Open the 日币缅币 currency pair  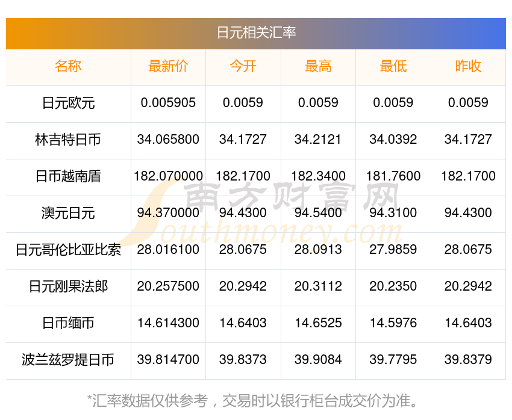coord(68,323)
